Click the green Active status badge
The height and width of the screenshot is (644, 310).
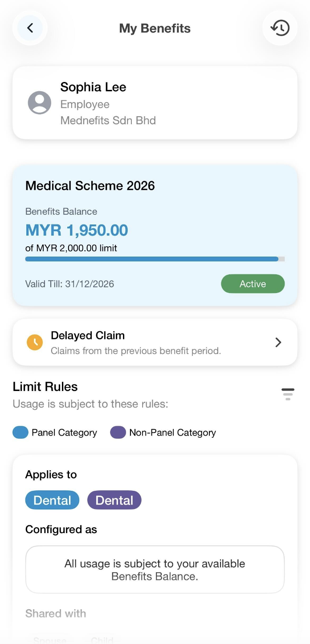[x=253, y=284]
